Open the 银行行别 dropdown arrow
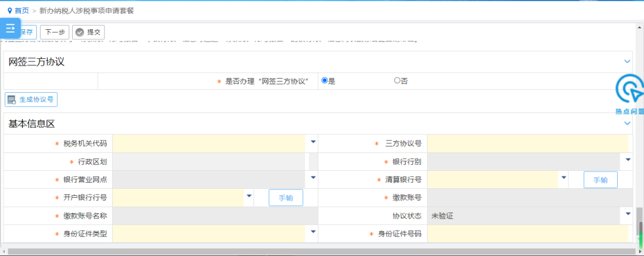Image resolution: width=644 pixels, height=256 pixels. (x=628, y=160)
